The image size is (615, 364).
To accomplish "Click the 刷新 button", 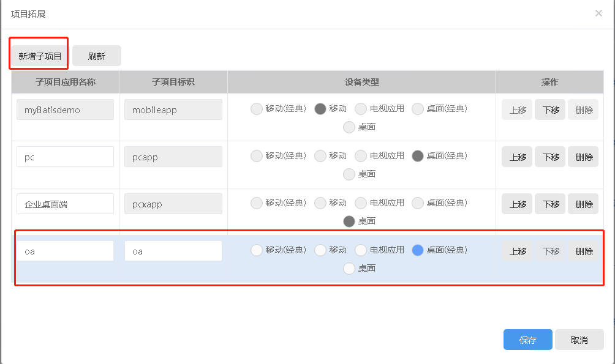I will click(97, 56).
